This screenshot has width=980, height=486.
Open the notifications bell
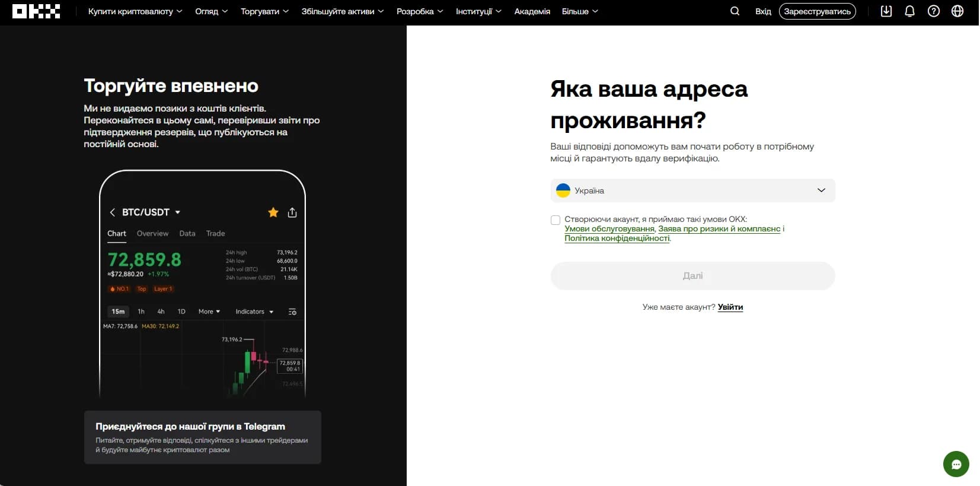coord(909,11)
